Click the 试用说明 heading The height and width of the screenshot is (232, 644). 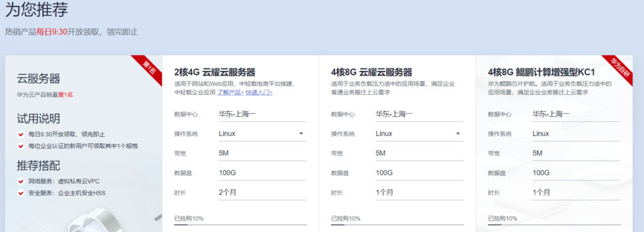click(38, 119)
